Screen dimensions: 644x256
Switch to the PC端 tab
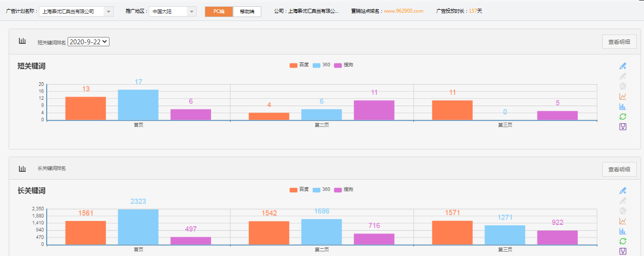219,11
